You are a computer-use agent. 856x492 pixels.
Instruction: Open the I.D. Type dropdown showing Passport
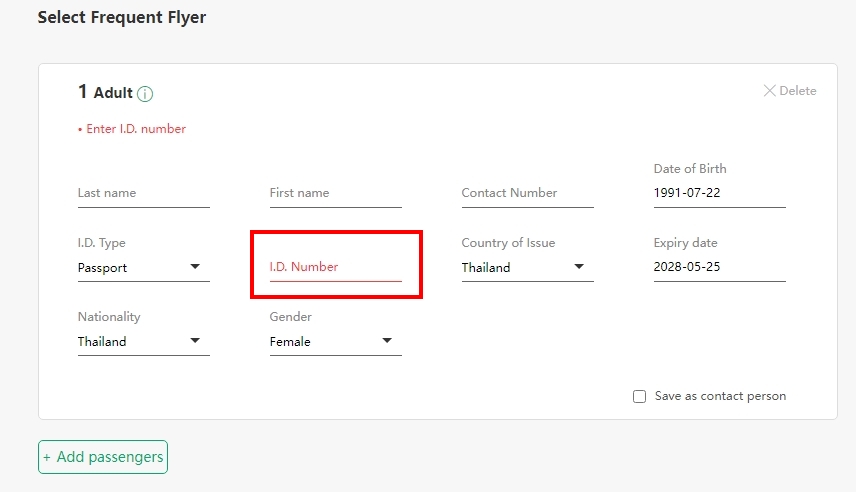(143, 268)
